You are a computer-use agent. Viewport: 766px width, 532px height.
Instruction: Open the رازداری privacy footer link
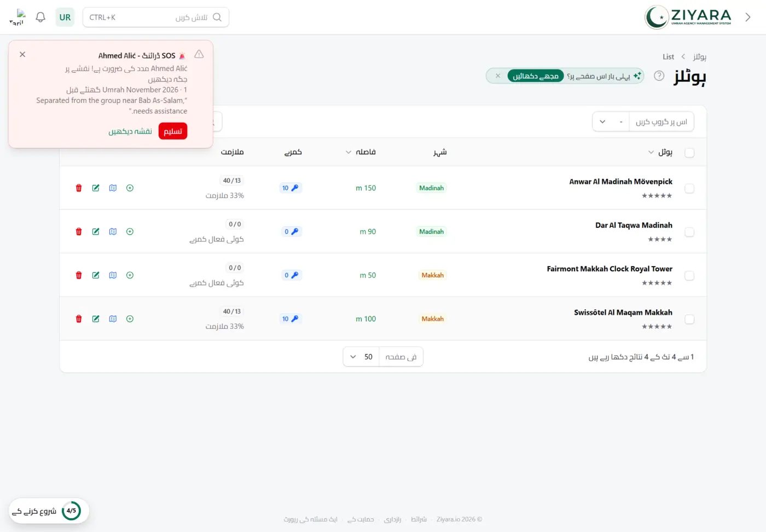392,519
